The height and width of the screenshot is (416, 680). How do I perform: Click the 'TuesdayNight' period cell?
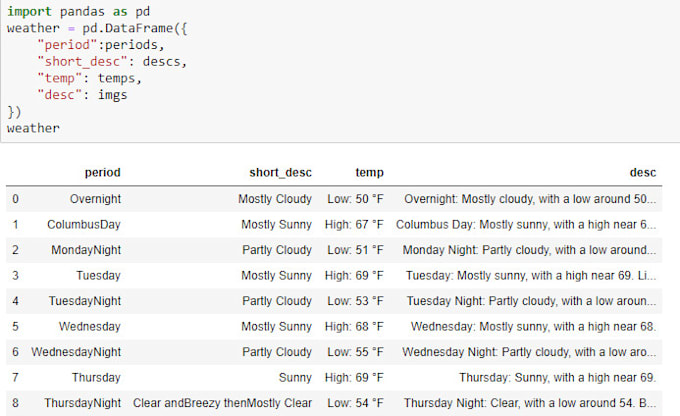(85, 301)
